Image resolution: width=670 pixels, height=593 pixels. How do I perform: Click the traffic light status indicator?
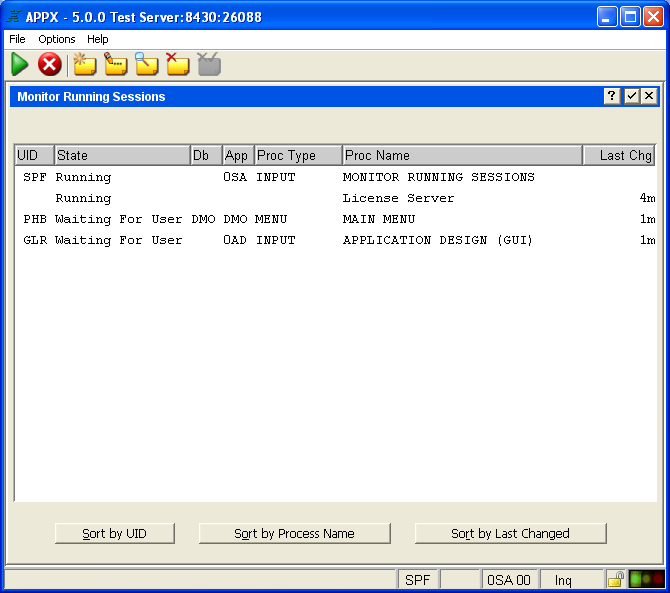[646, 579]
